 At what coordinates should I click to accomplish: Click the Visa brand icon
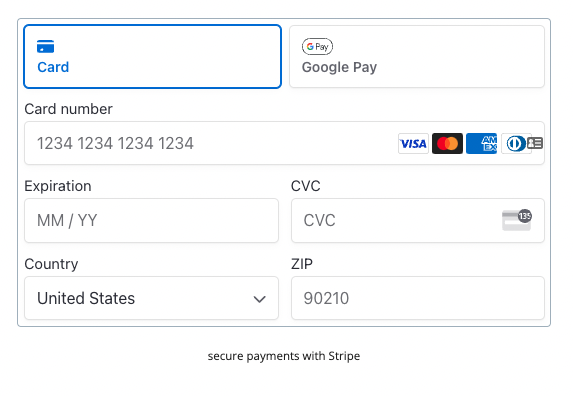(x=413, y=144)
